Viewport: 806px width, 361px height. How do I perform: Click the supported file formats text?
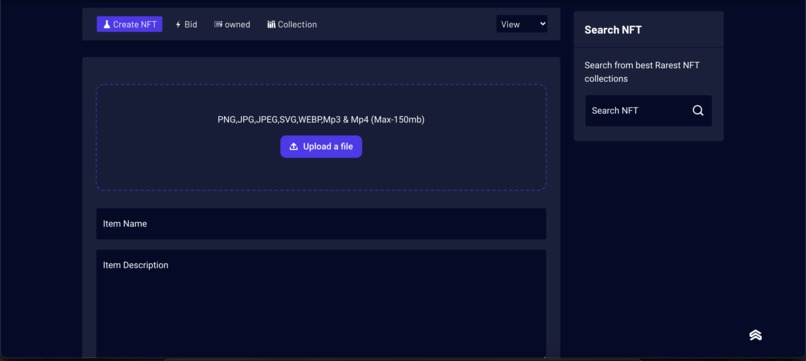tap(321, 120)
